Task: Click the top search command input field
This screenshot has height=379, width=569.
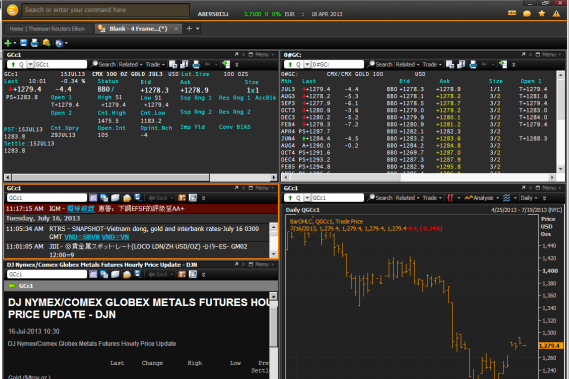Action: click(106, 10)
